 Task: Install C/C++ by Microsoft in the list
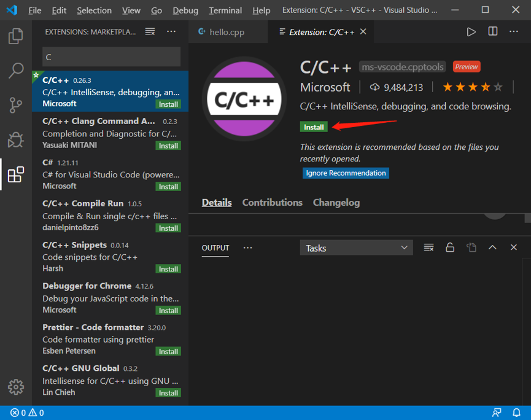[168, 104]
